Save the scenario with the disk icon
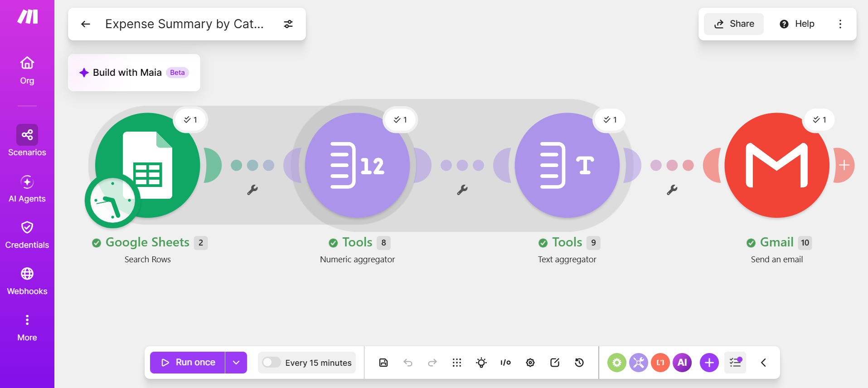868x388 pixels. point(383,363)
